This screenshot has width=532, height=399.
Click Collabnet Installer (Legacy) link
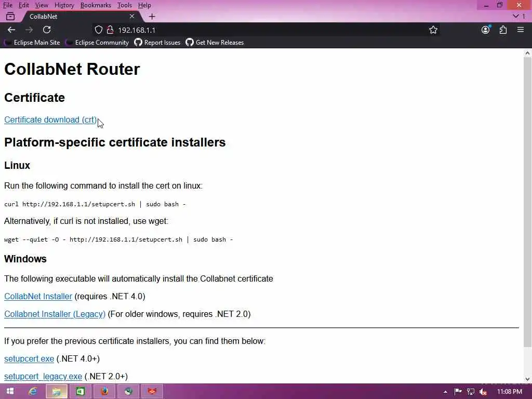pyautogui.click(x=55, y=314)
